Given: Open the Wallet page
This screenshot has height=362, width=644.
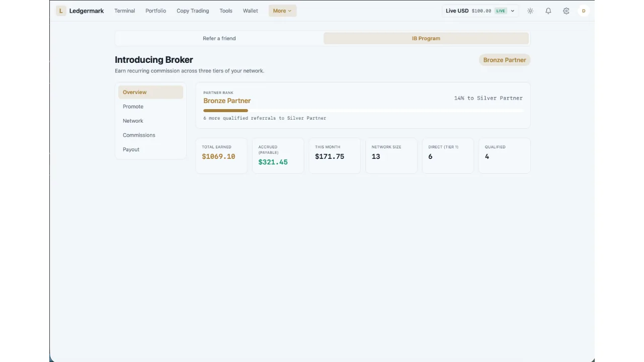Looking at the screenshot, I should 251,11.
